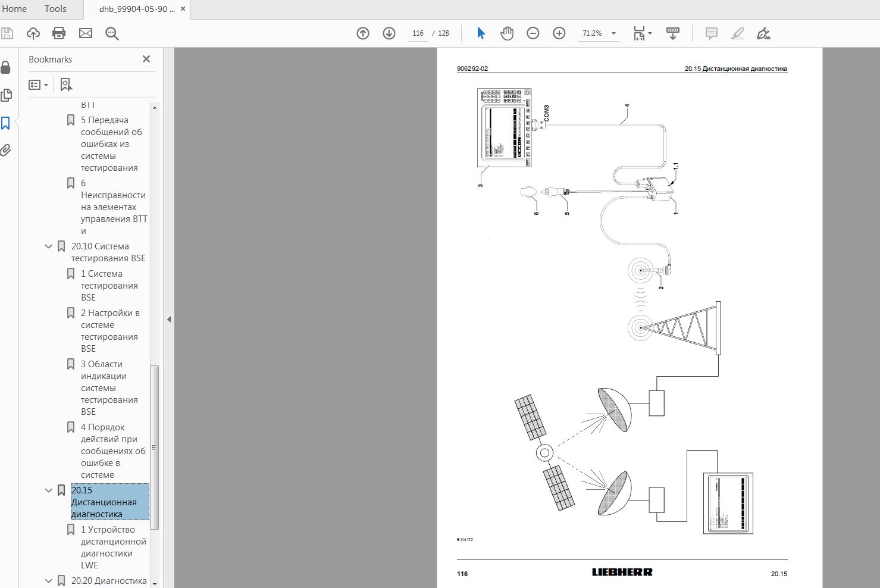Click the read mode keyboard icon
This screenshot has height=588, width=880.
click(x=673, y=33)
